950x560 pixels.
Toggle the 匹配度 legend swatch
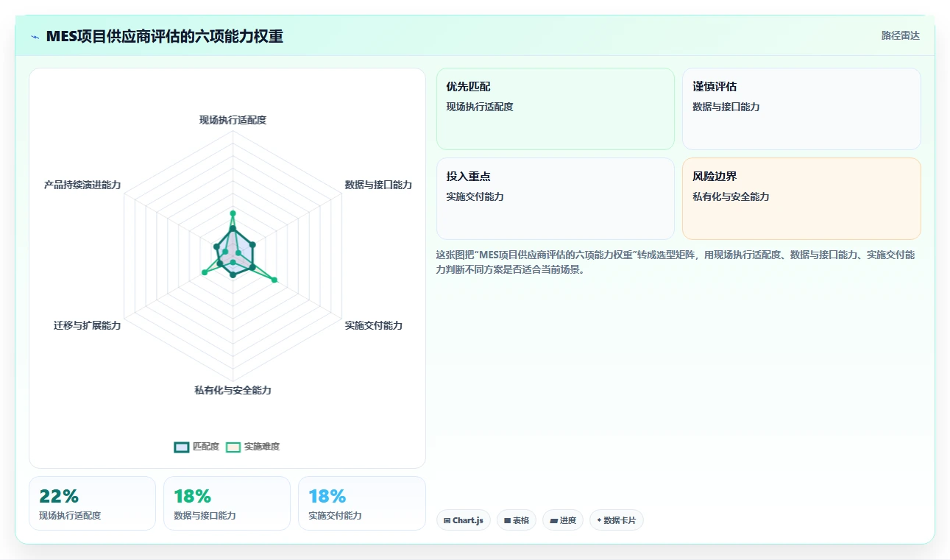pos(182,447)
